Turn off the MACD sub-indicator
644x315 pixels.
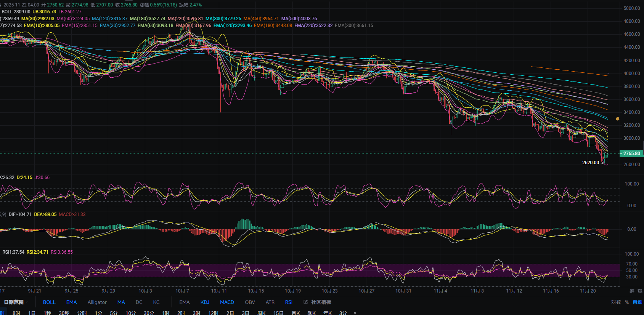[227, 302]
